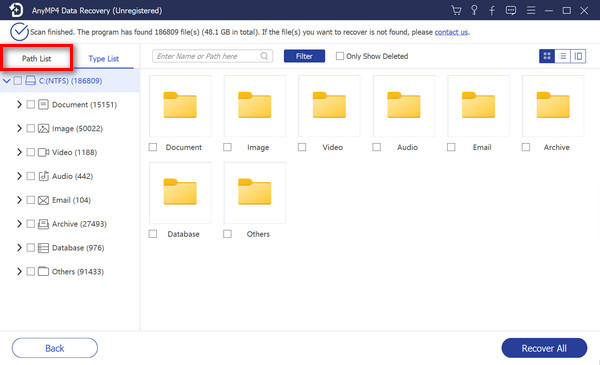Tick the checkbox under Video folder
The image size is (600, 365).
302,147
